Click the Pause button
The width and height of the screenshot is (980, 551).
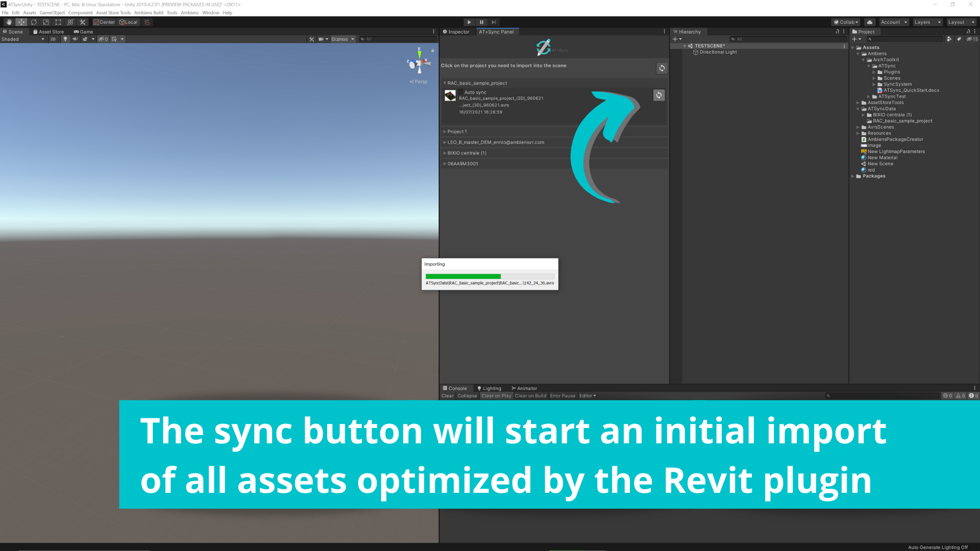[x=481, y=22]
